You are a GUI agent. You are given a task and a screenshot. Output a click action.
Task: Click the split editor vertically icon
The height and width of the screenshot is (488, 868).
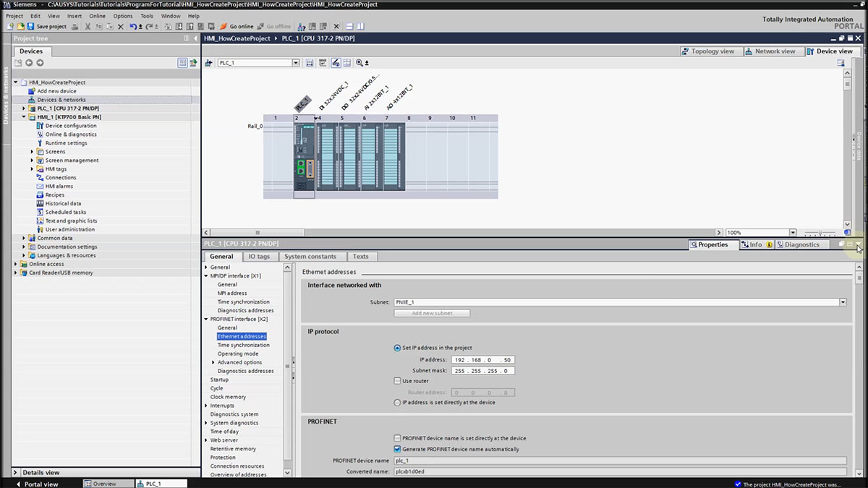pyautogui.click(x=359, y=26)
